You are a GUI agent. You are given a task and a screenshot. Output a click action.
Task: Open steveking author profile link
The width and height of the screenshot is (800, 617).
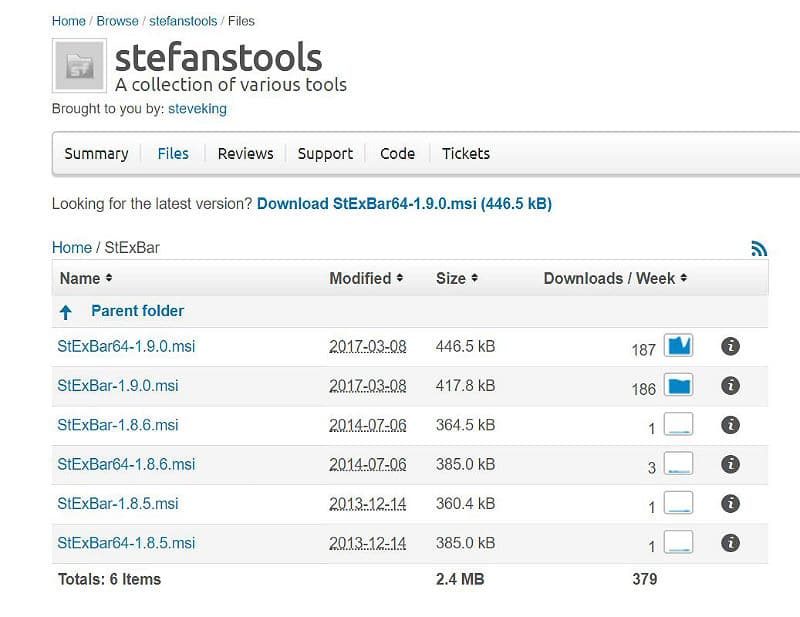[197, 109]
